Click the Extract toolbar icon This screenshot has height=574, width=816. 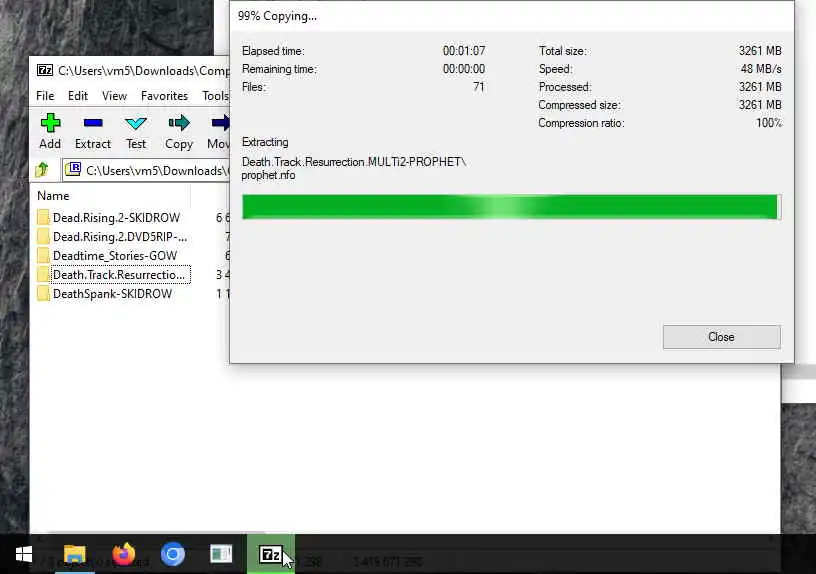pyautogui.click(x=93, y=123)
